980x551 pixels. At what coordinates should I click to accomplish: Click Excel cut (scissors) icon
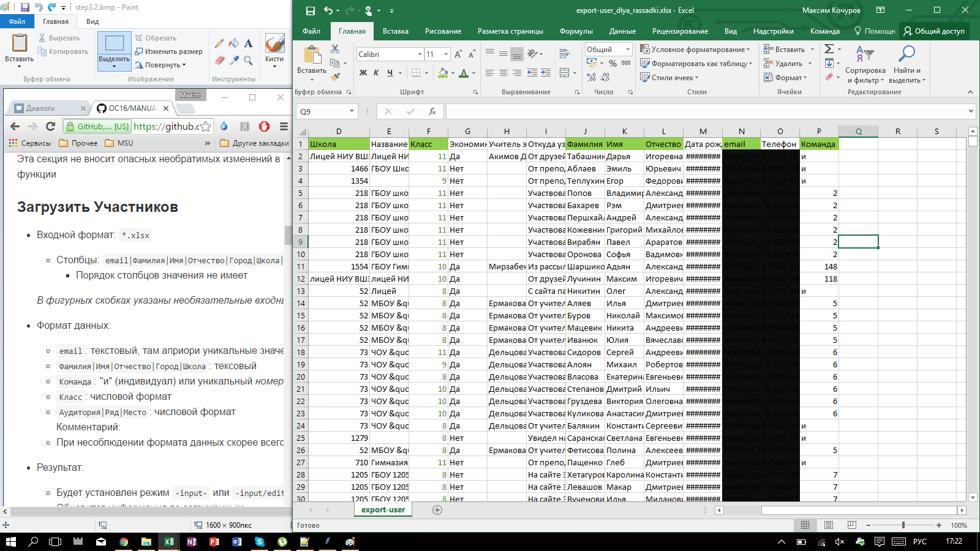pos(334,49)
